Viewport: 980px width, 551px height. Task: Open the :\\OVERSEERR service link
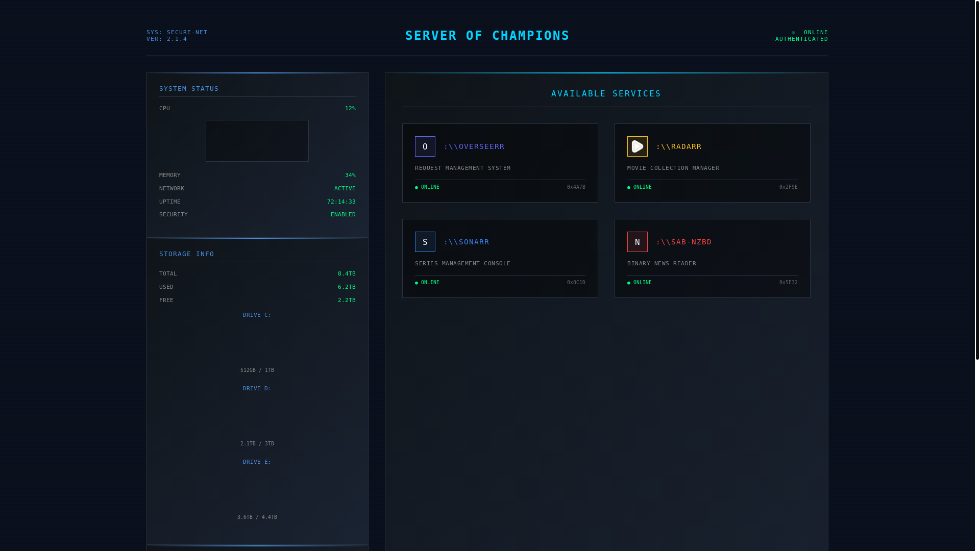coord(474,146)
